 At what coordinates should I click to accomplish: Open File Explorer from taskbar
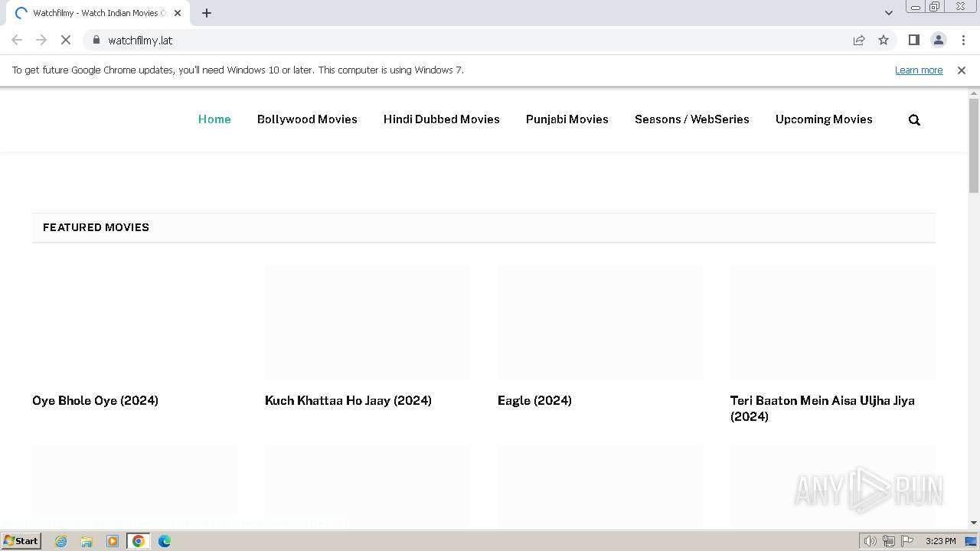tap(87, 541)
